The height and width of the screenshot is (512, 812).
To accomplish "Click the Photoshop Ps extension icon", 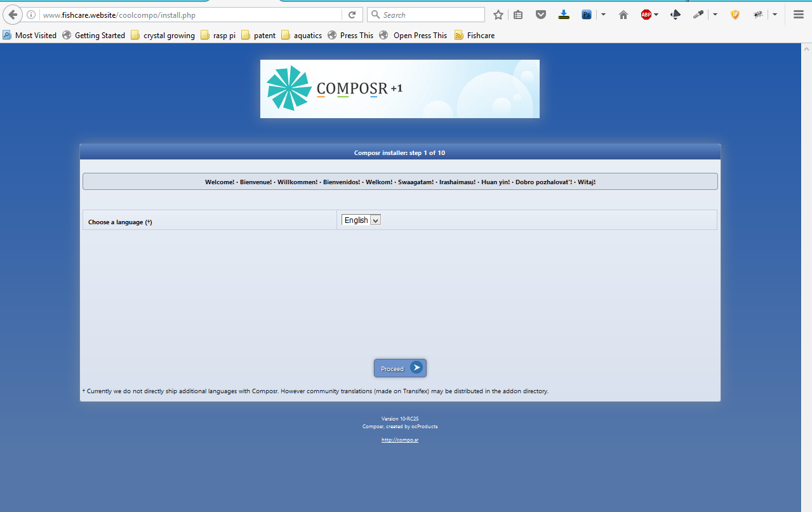I will 587,15.
